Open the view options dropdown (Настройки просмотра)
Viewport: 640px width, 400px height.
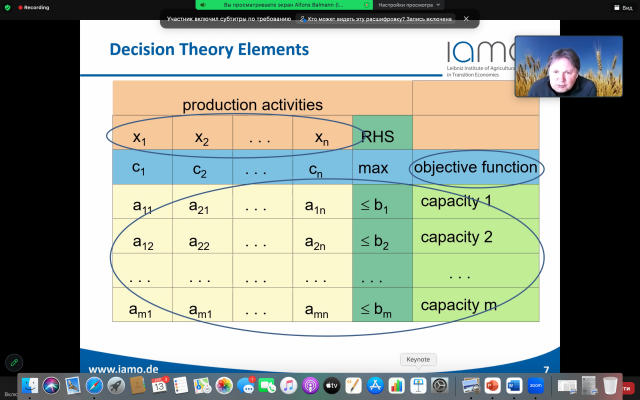(x=409, y=5)
